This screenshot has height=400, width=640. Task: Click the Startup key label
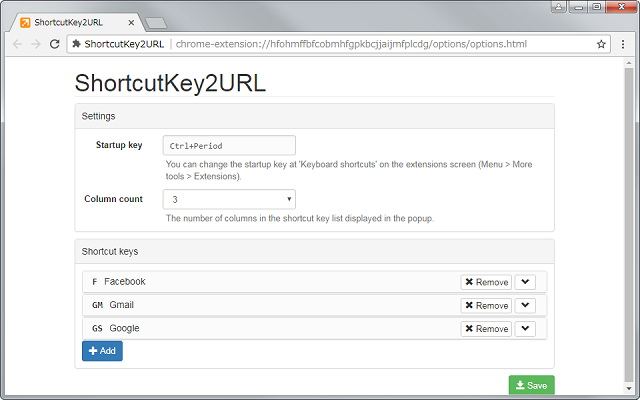pyautogui.click(x=119, y=145)
